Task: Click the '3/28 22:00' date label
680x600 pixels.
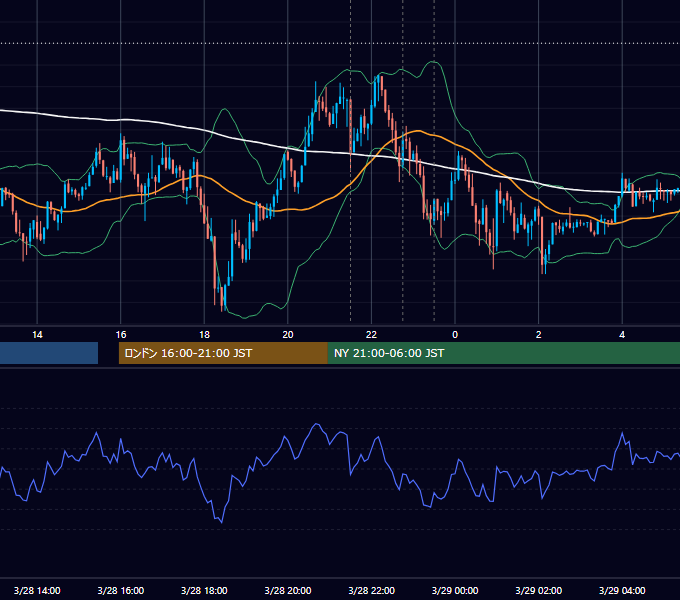Action: [x=371, y=590]
